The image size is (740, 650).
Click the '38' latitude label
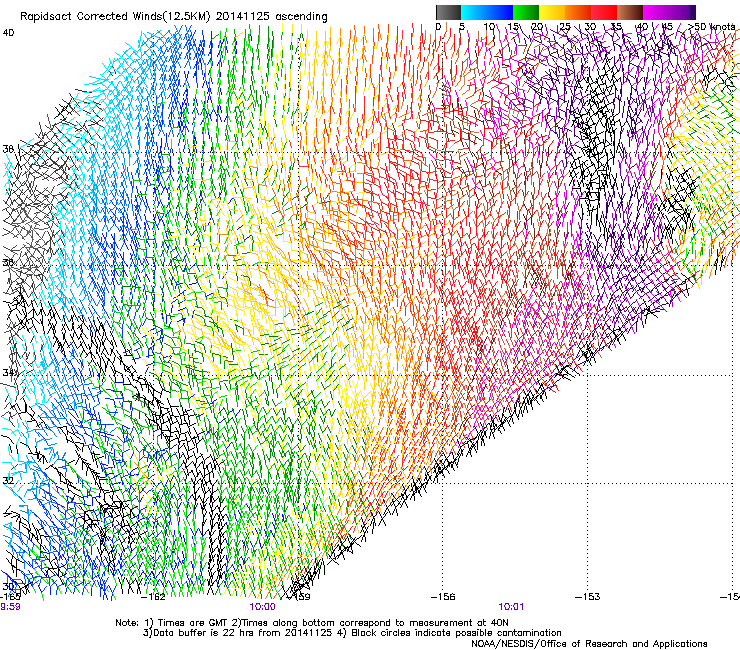coord(8,149)
